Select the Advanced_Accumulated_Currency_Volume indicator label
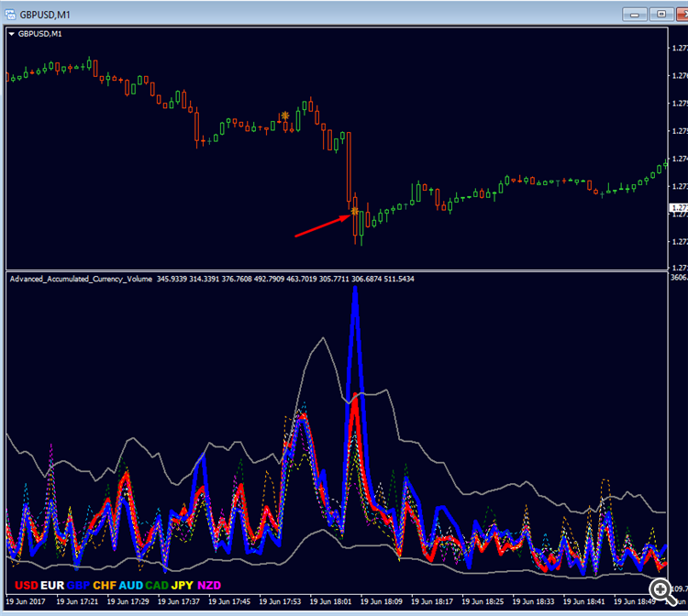The width and height of the screenshot is (688, 616). [x=81, y=279]
